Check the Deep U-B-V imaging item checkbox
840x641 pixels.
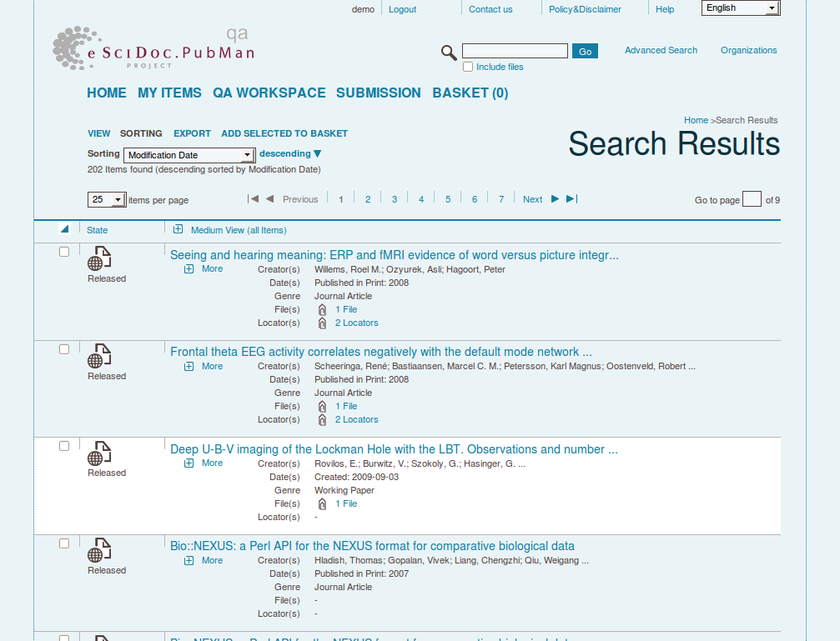[64, 446]
